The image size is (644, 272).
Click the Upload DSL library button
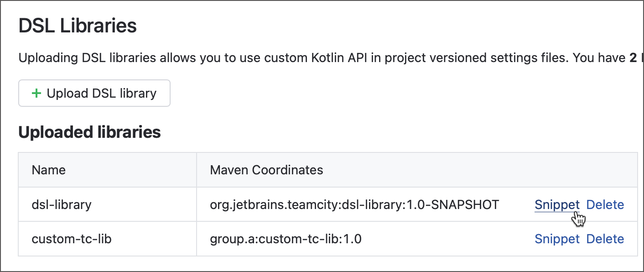94,93
